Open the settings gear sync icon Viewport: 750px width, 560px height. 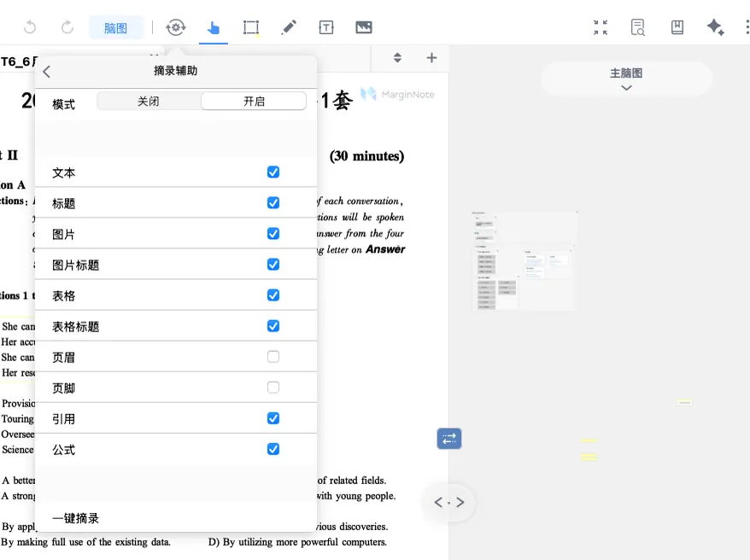tap(176, 27)
